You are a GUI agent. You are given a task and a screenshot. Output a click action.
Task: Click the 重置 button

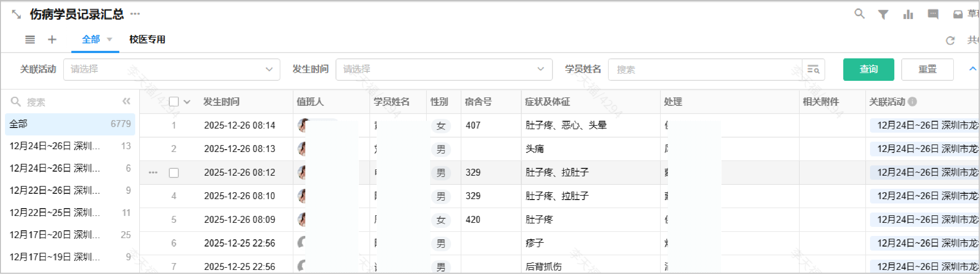927,69
